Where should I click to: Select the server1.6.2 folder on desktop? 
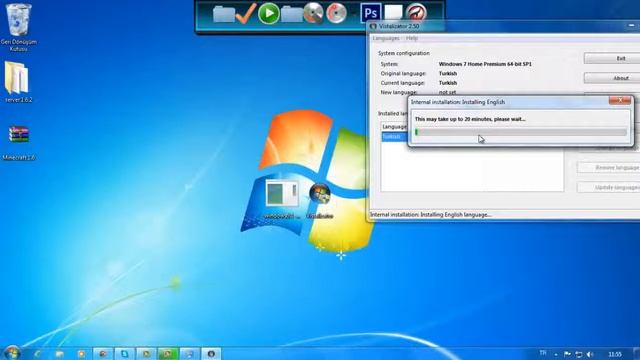[17, 78]
